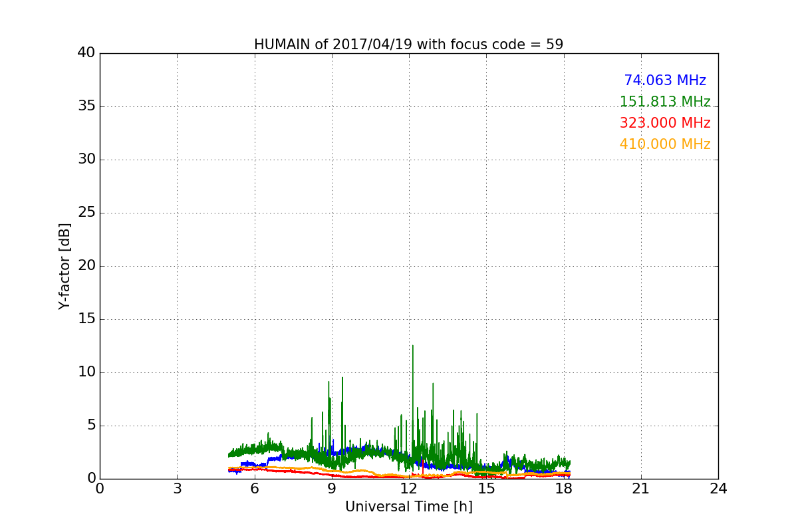Click the 'Universal Time [h]' axis label
798x532 pixels.
point(408,507)
